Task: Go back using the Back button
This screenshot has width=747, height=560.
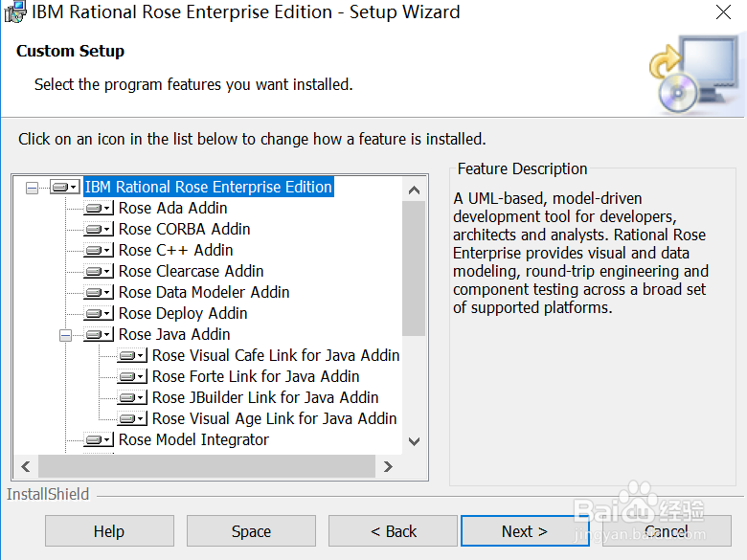Action: point(393,531)
